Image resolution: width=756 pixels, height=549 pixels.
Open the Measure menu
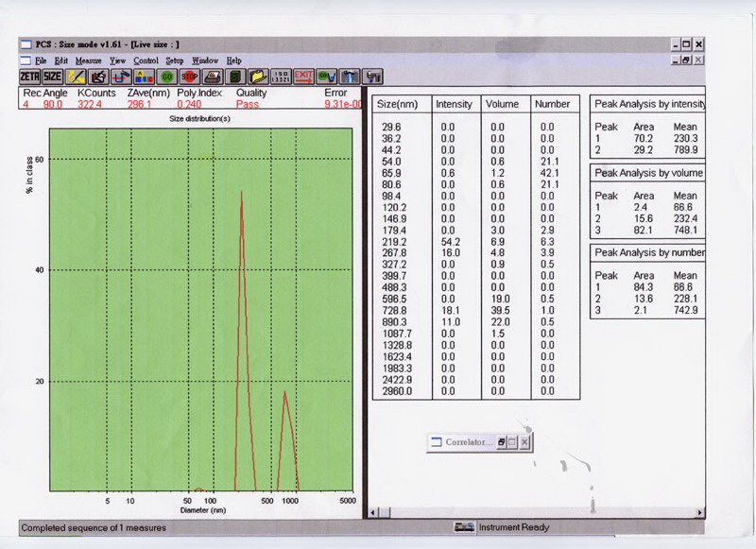tap(88, 60)
